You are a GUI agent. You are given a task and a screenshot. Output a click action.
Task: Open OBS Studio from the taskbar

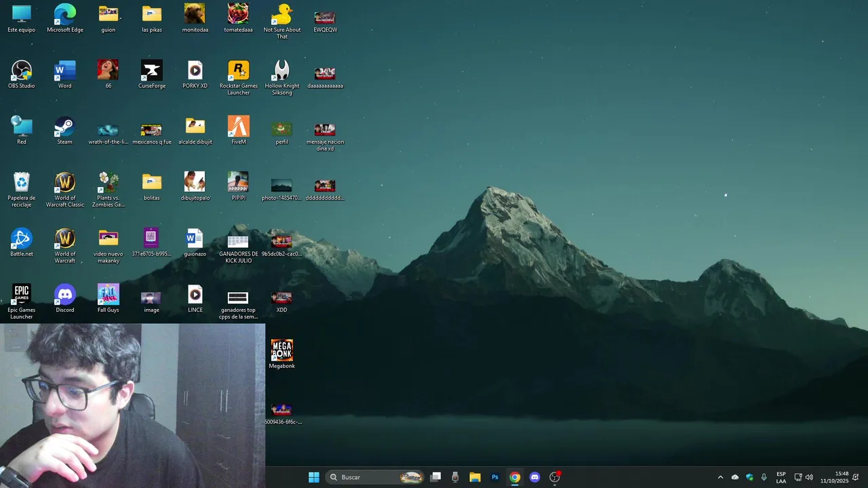coord(555,477)
